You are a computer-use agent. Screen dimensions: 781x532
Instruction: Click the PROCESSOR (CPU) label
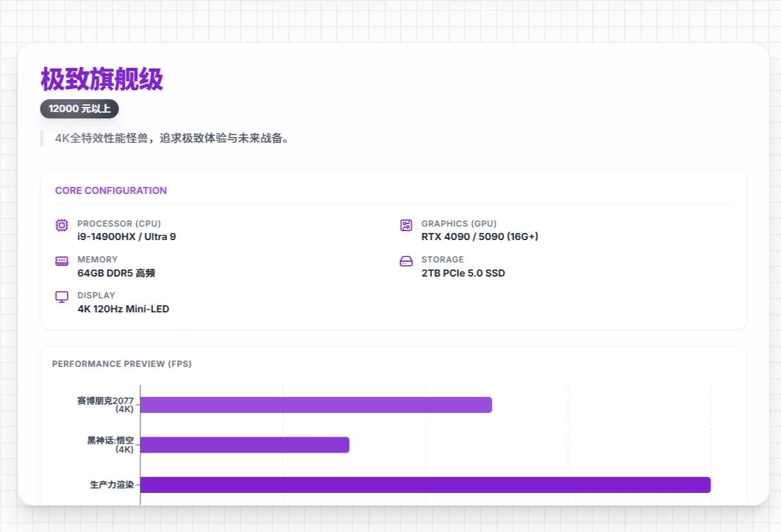click(x=119, y=224)
